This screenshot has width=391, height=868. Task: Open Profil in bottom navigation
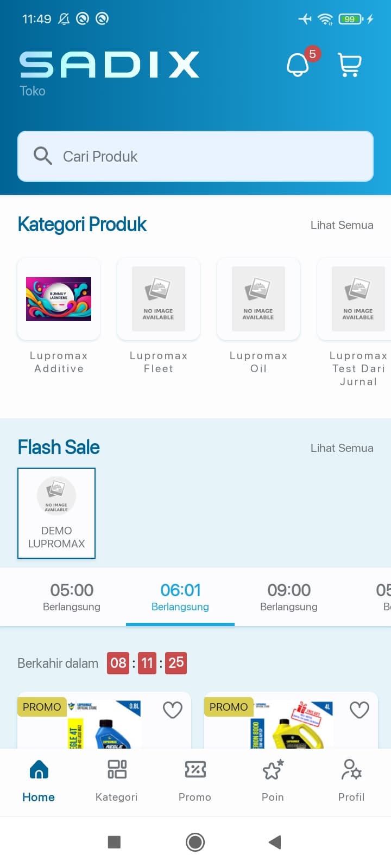(351, 781)
